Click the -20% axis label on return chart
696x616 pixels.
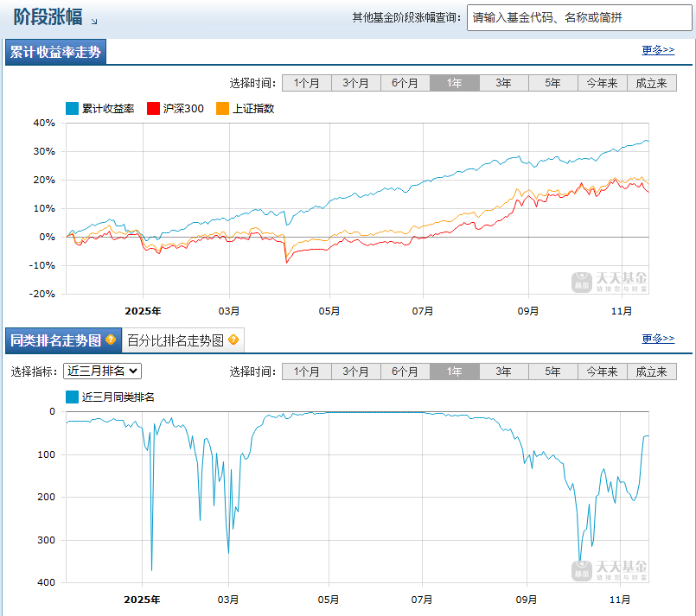click(x=42, y=294)
